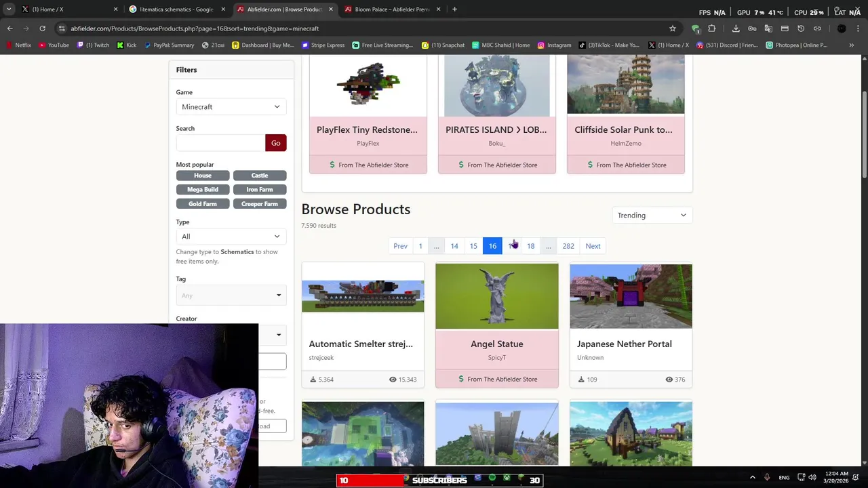
Task: Go back using the browser back arrow
Action: pyautogui.click(x=10, y=28)
